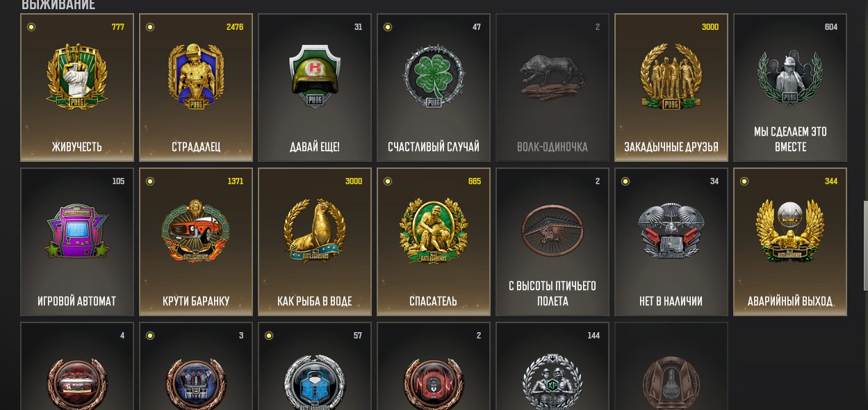Select Мы сделаем это вместе medal
Screen dimensions: 868x410
tap(790, 88)
